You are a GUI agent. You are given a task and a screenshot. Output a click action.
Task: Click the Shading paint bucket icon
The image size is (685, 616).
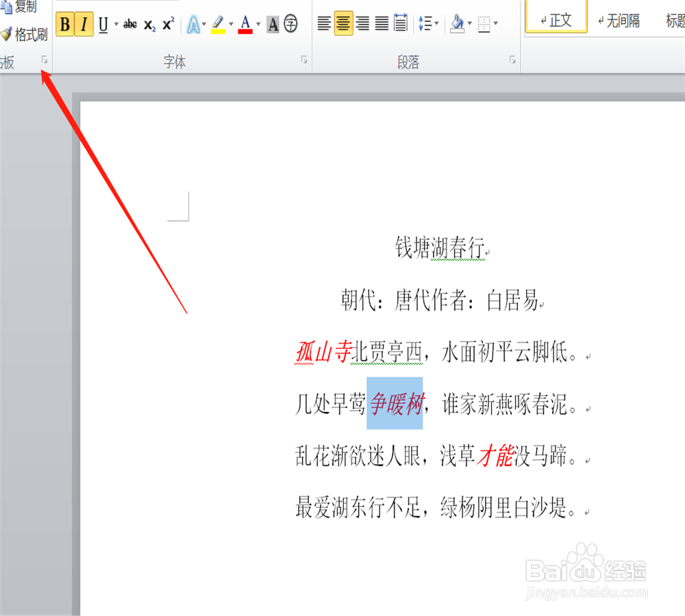pos(456,23)
